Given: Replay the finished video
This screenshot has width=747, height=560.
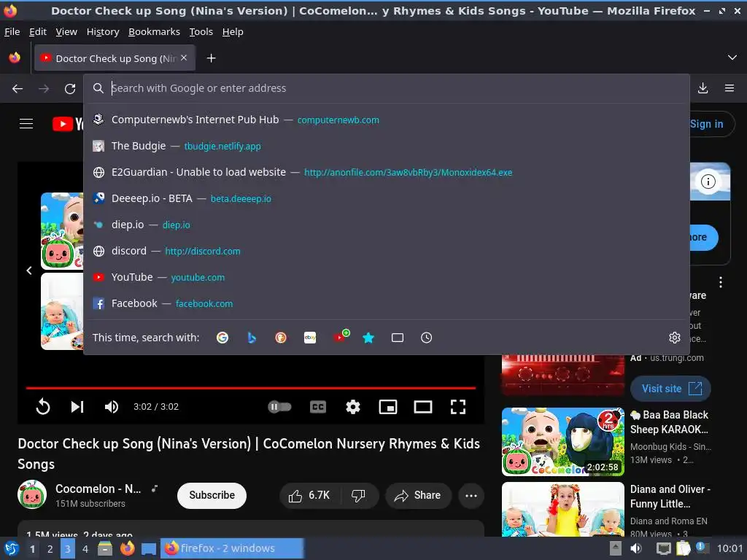Looking at the screenshot, I should pos(43,407).
